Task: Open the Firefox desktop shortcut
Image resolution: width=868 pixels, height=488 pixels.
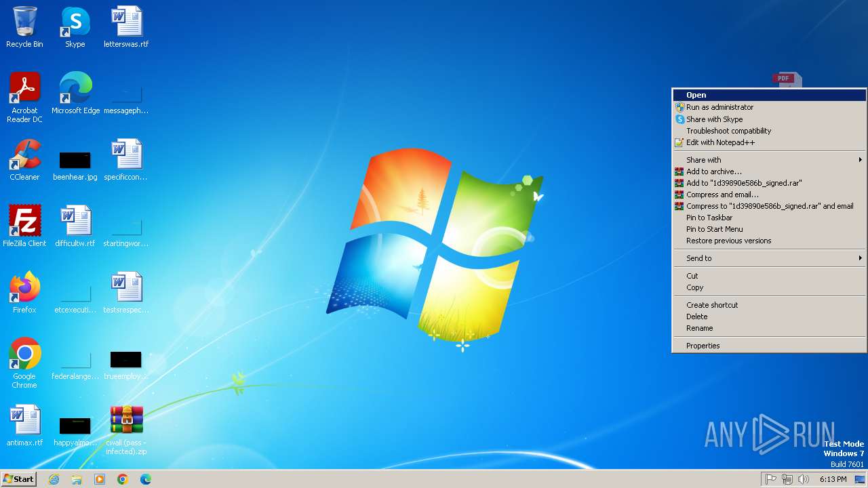Action: click(x=24, y=293)
